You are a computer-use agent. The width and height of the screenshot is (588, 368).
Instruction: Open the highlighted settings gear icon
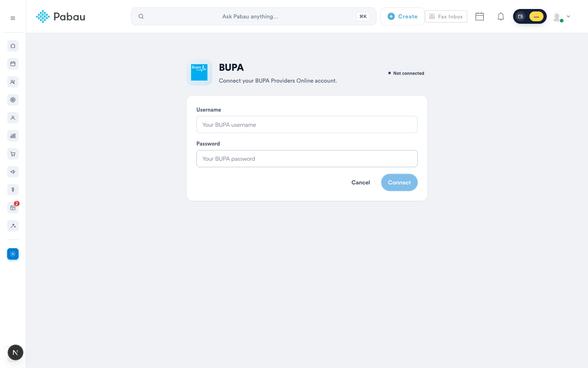coord(13,254)
